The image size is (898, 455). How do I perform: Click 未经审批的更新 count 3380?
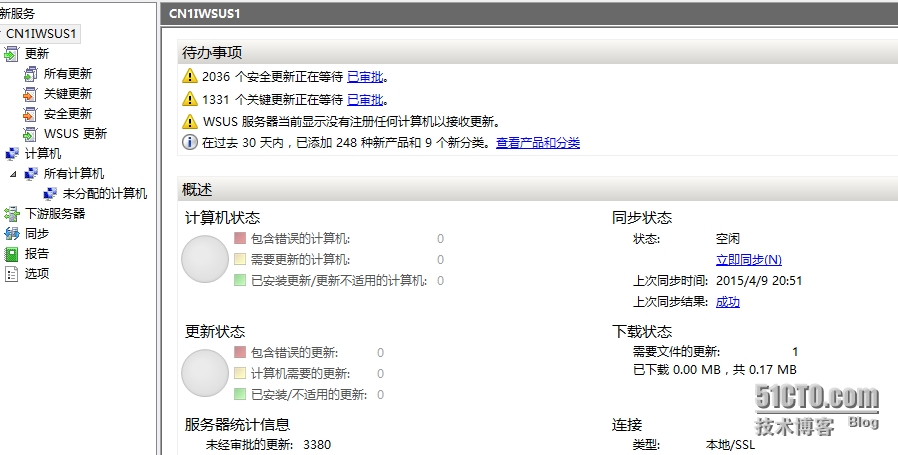[317, 445]
